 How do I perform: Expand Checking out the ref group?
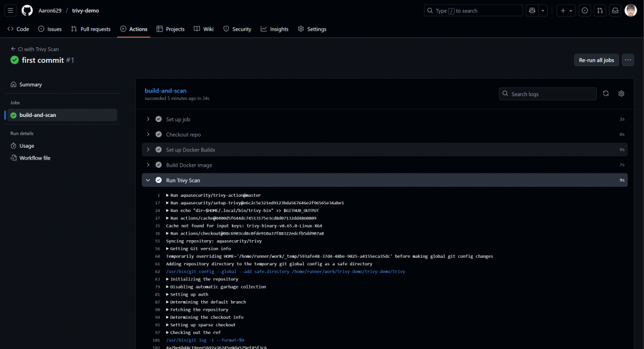pyautogui.click(x=193, y=333)
